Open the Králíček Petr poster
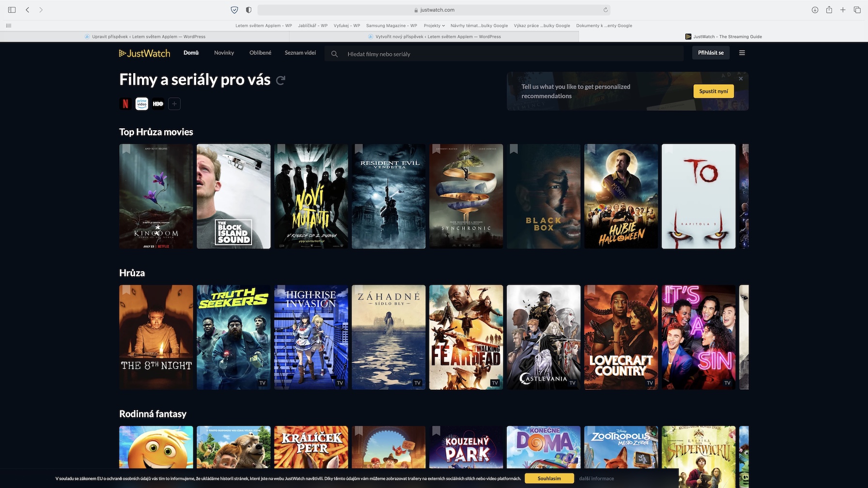The image size is (868, 488). click(x=311, y=447)
